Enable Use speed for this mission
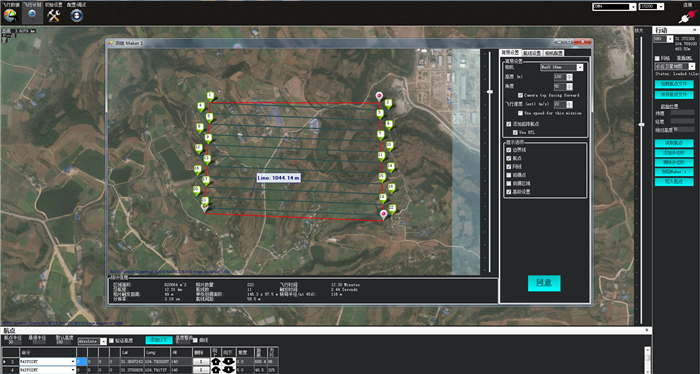The image size is (700, 374). click(520, 113)
